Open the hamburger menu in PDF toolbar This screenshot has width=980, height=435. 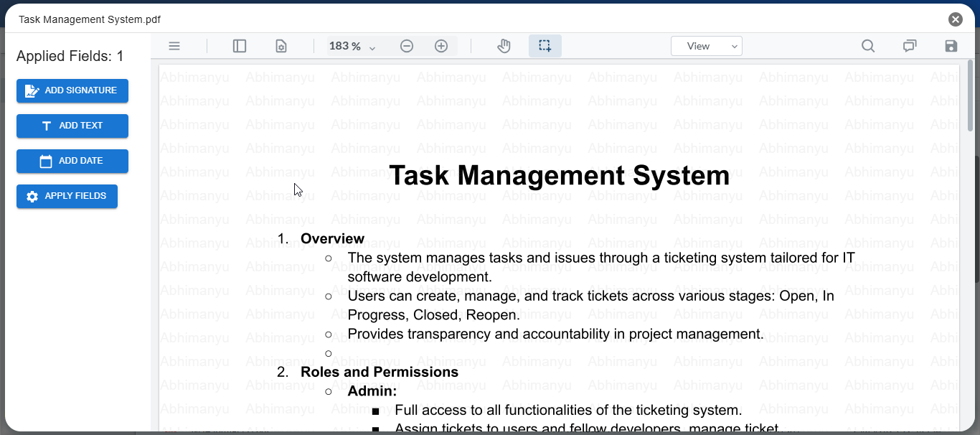click(174, 46)
